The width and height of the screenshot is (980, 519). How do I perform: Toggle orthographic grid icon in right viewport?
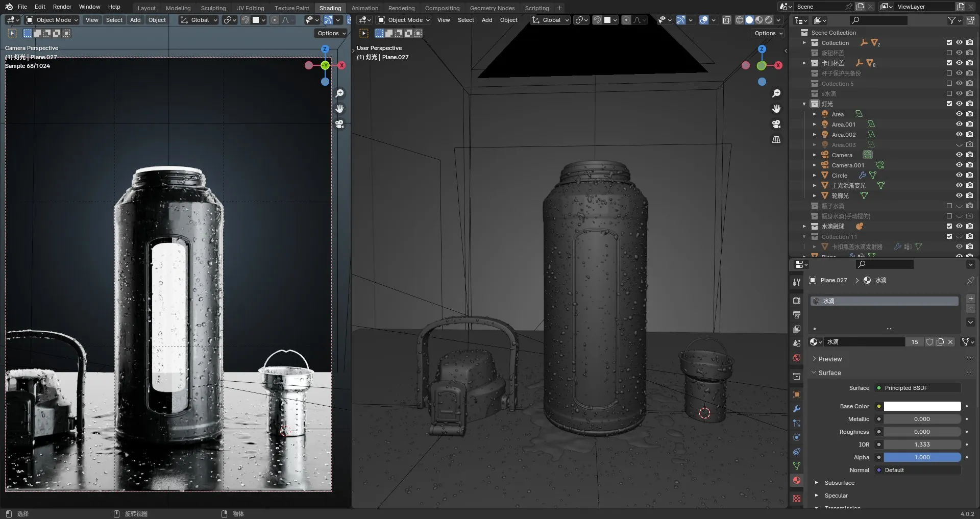click(776, 139)
